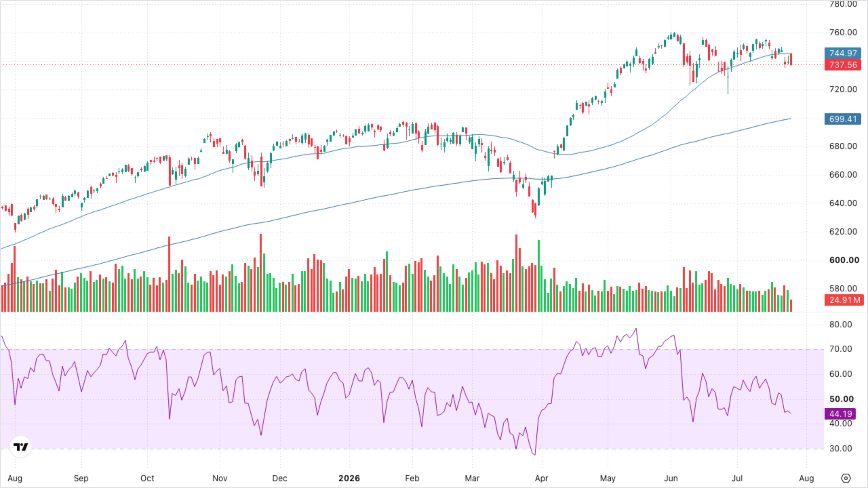Click the May label on time axis
The image size is (868, 488).
click(608, 479)
